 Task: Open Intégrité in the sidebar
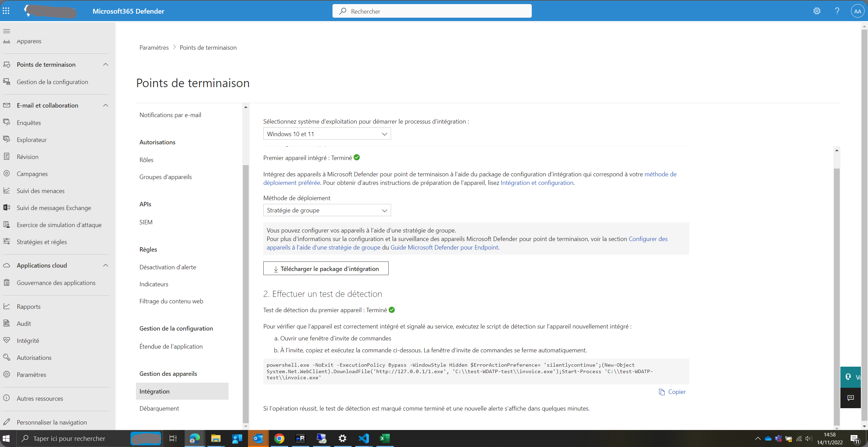pyautogui.click(x=28, y=340)
